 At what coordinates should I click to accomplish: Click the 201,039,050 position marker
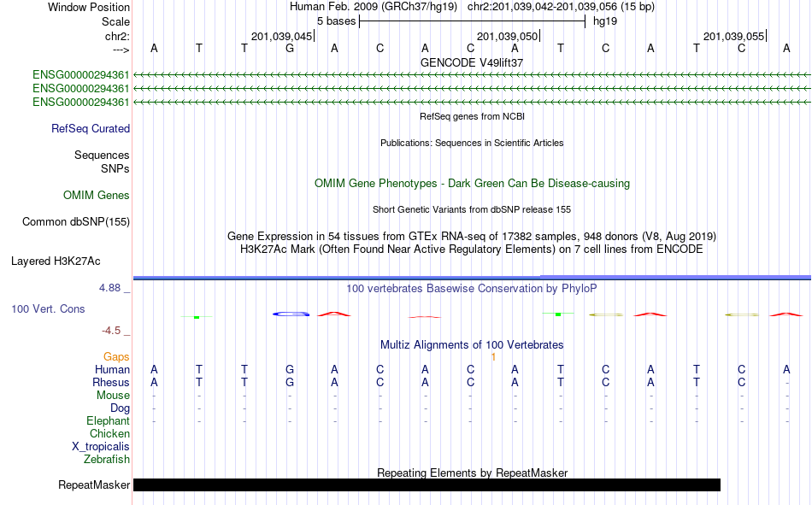[508, 36]
